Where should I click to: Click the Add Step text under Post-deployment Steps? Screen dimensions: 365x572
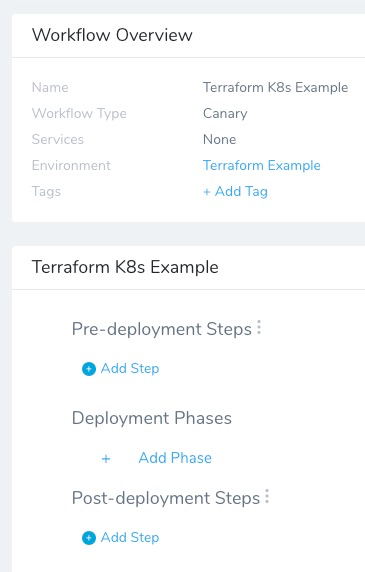(130, 537)
